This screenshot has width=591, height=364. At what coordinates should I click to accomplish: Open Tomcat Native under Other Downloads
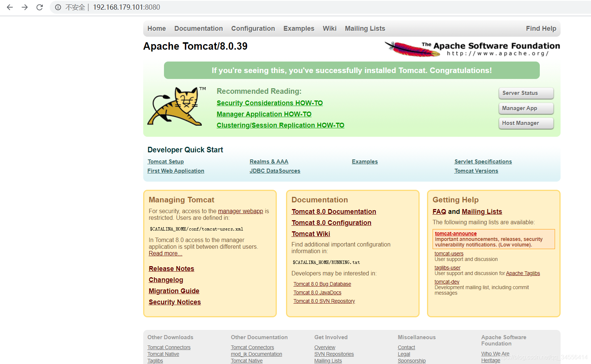163,354
